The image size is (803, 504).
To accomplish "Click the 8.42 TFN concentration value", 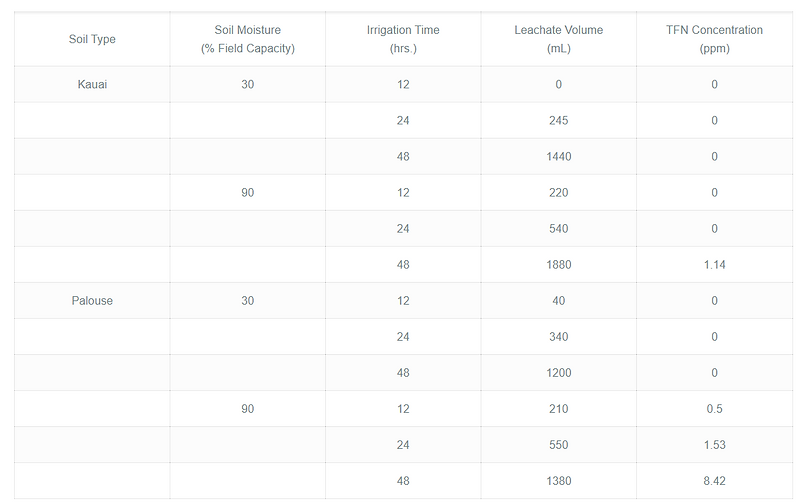I will 714,480.
